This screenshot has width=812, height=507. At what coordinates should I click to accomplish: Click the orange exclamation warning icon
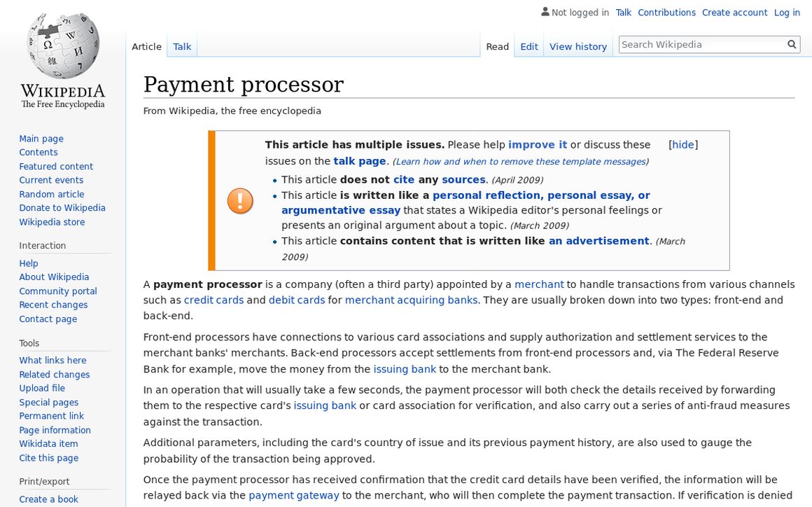click(x=240, y=201)
